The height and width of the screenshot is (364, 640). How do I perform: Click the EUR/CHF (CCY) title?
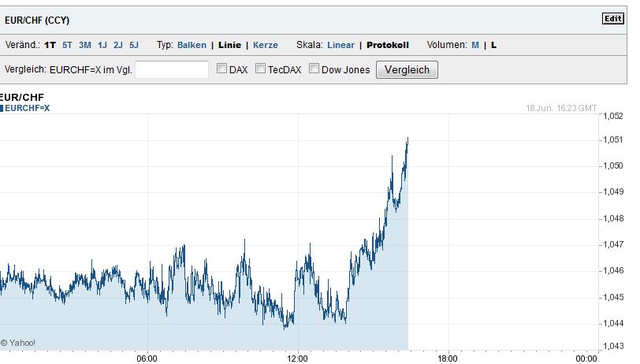(37, 20)
